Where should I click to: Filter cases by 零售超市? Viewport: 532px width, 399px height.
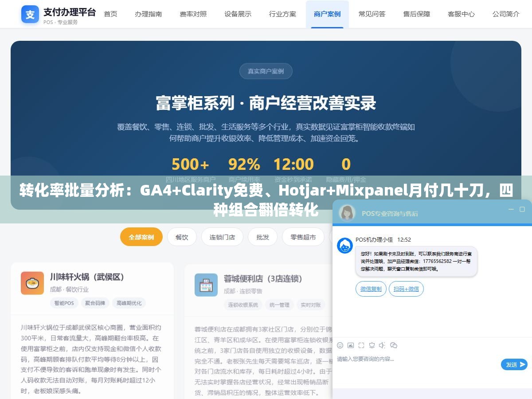(303, 237)
